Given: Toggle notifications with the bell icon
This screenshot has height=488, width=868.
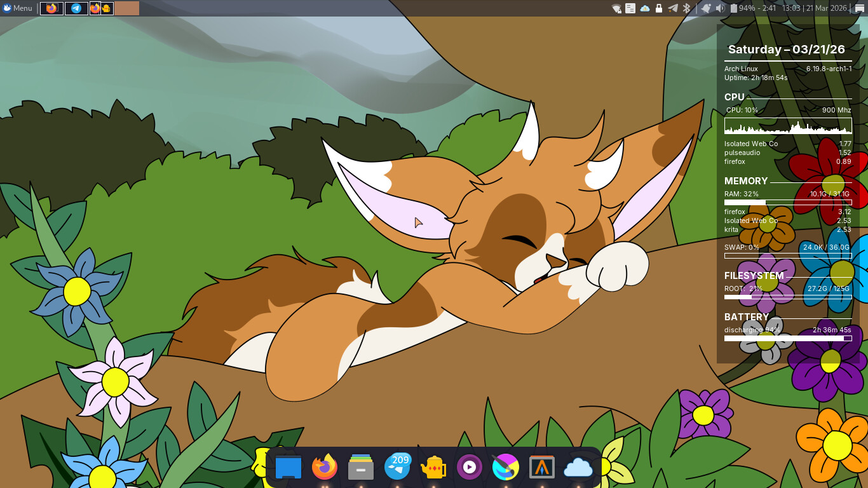Looking at the screenshot, I should (705, 8).
